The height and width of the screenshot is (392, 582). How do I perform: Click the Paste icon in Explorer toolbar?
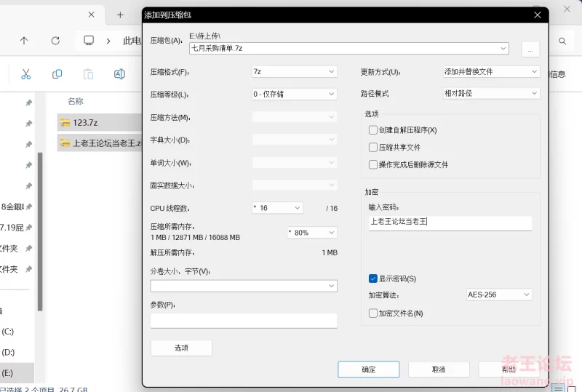88,74
